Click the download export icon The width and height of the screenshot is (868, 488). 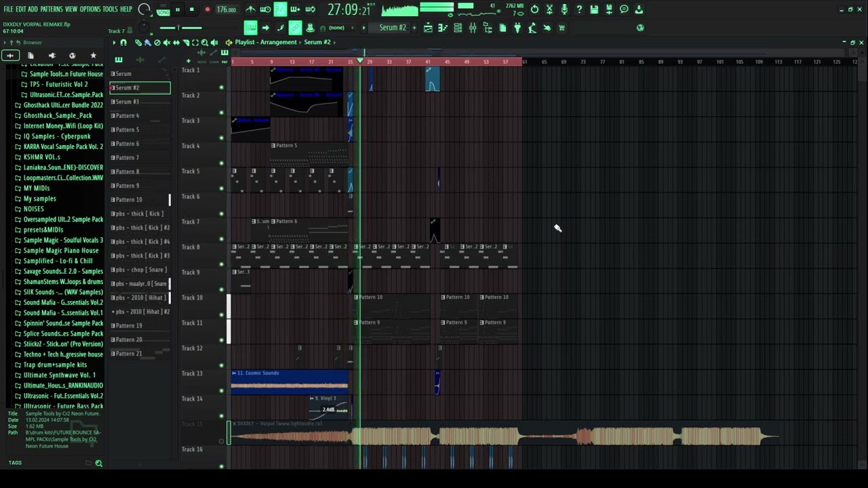tap(639, 9)
